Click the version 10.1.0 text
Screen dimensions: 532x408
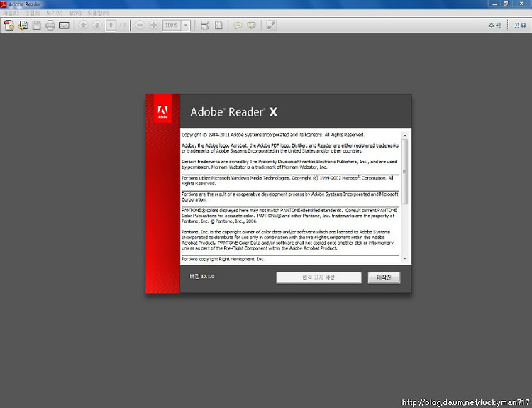click(202, 276)
